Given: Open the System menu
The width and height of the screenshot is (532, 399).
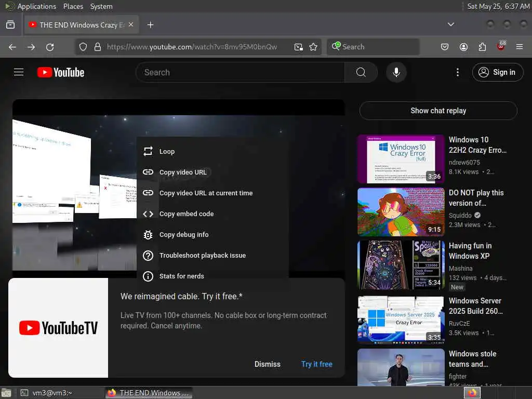Looking at the screenshot, I should click(101, 6).
